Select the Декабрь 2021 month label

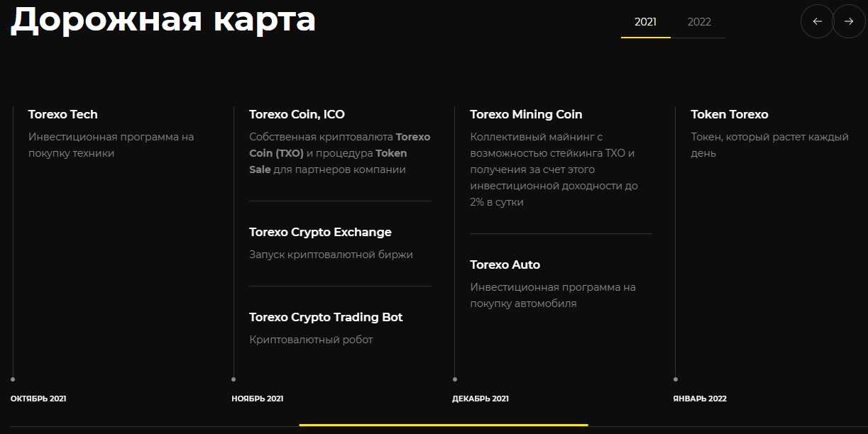(480, 399)
